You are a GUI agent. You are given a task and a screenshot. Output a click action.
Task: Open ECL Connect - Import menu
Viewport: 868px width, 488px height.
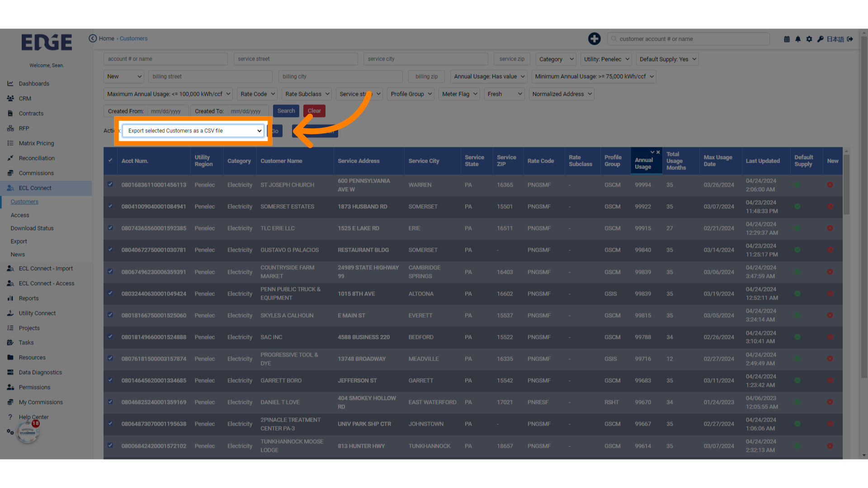point(46,268)
